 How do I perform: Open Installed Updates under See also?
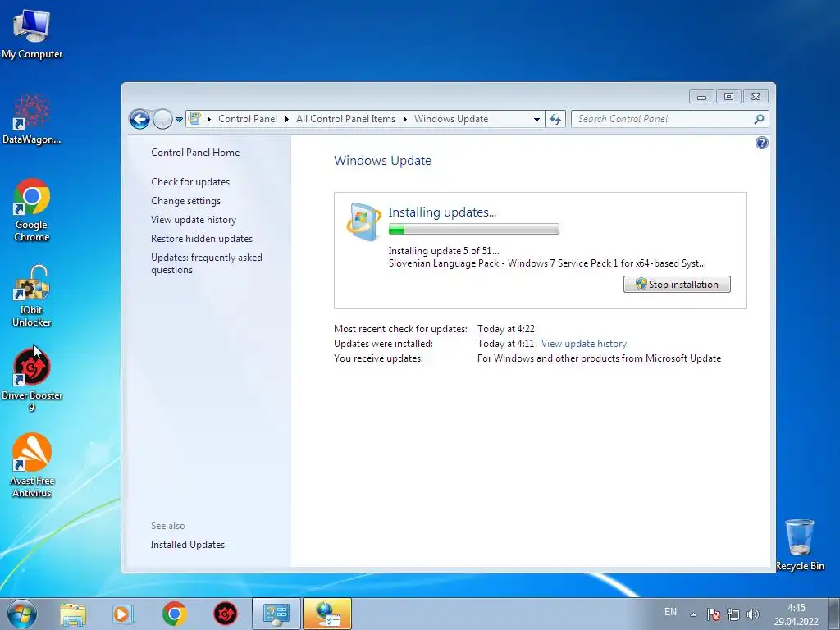[188, 545]
